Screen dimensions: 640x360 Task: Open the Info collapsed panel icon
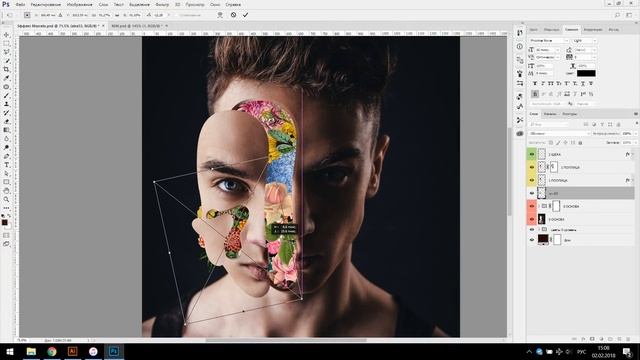click(520, 47)
